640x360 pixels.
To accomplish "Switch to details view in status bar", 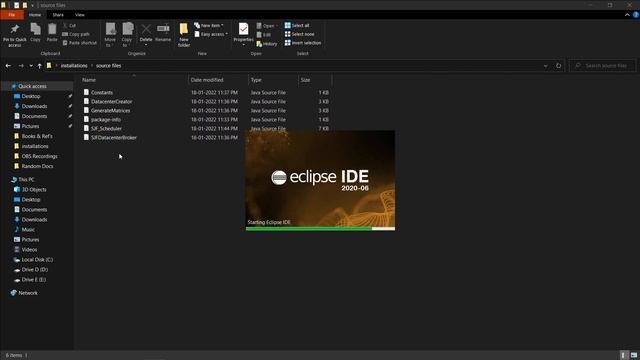I will point(623,355).
